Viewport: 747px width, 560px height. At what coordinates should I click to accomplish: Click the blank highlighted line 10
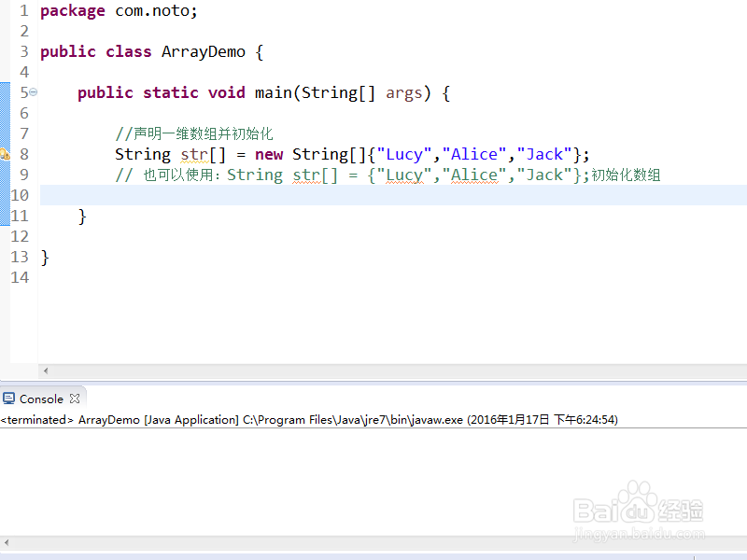click(393, 195)
